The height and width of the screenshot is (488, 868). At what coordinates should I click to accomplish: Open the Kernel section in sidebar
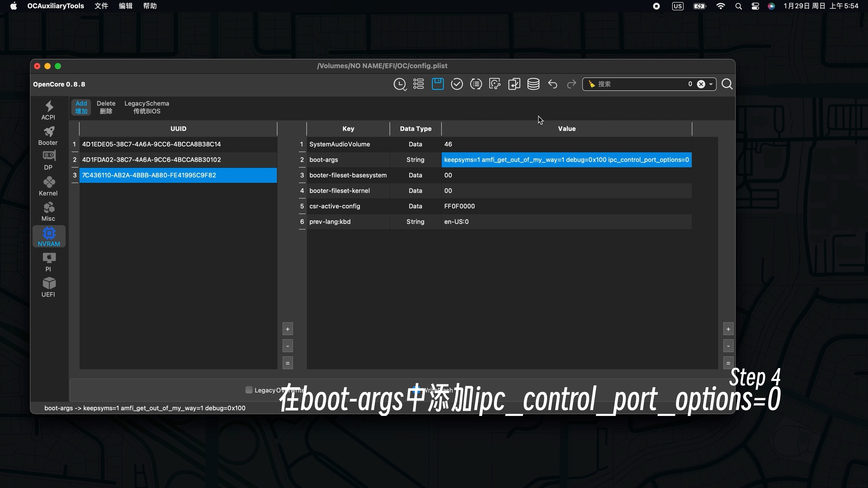tap(49, 186)
